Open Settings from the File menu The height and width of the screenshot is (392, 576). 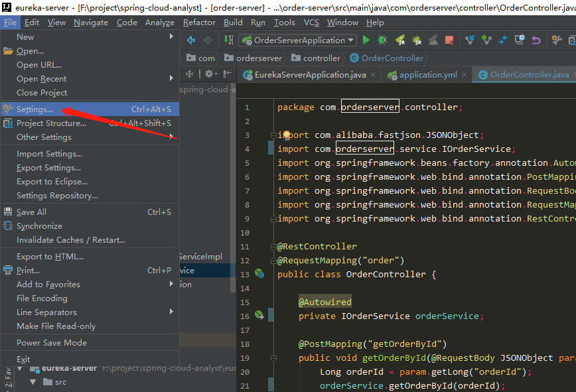[35, 109]
